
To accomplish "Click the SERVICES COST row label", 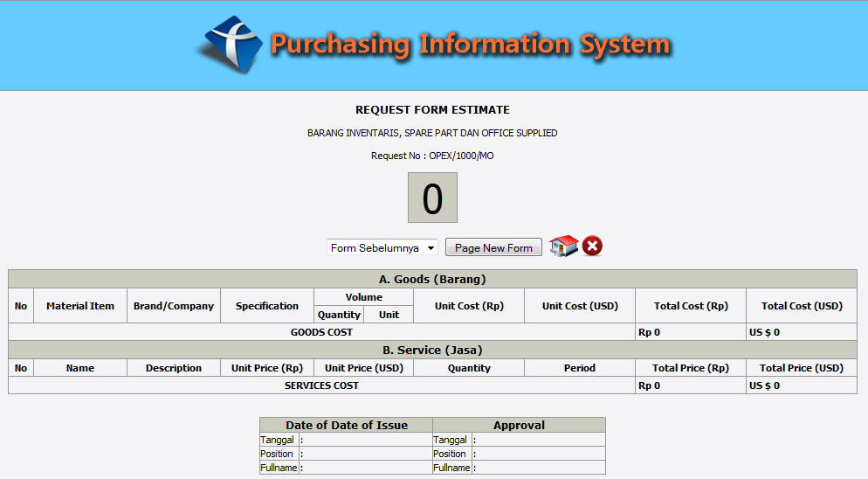I will [321, 385].
